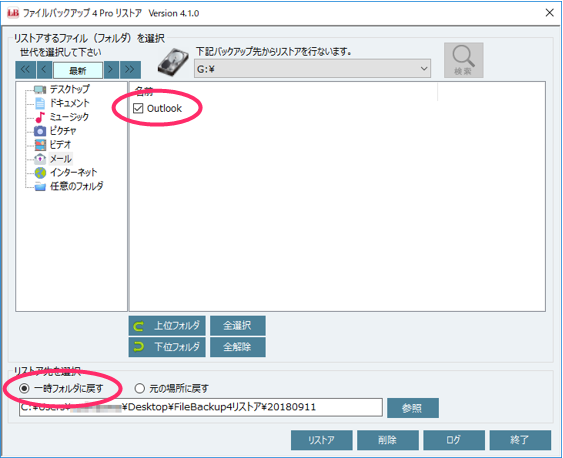This screenshot has height=458, width=563.
Task: Click the リストア button
Action: [321, 440]
